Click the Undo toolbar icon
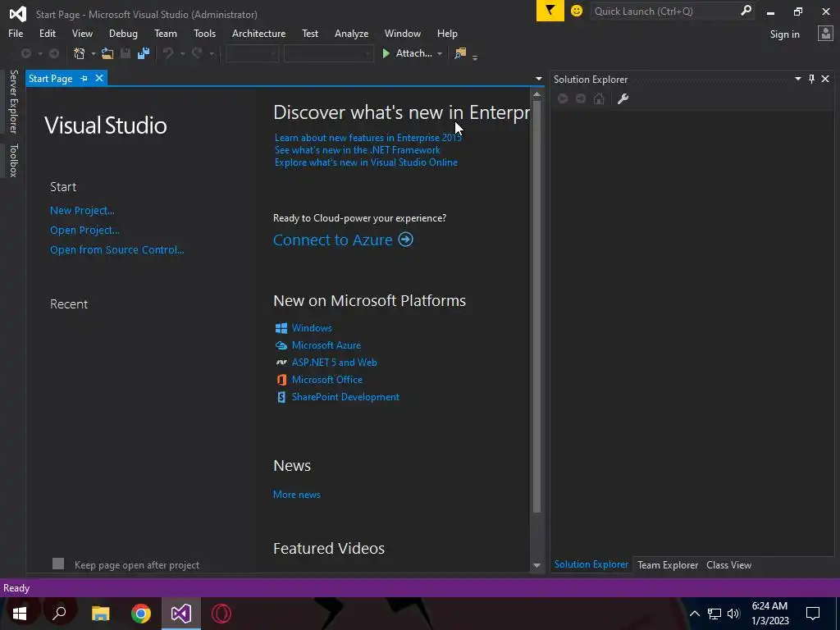This screenshot has height=630, width=840. tap(168, 53)
